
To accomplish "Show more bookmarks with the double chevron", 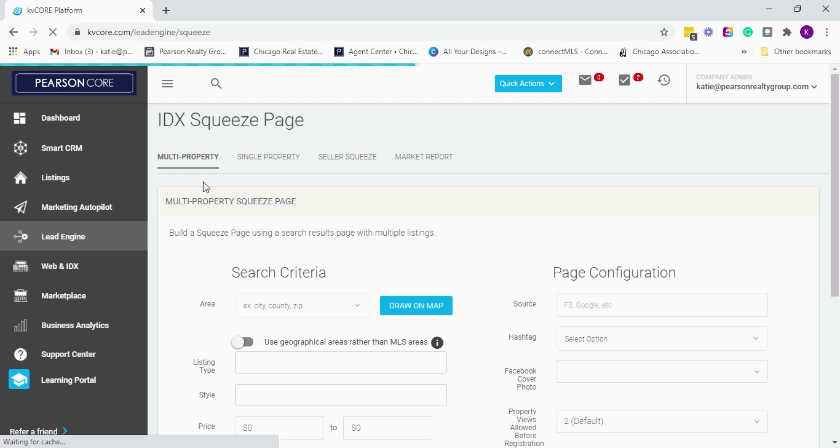I will coord(744,51).
